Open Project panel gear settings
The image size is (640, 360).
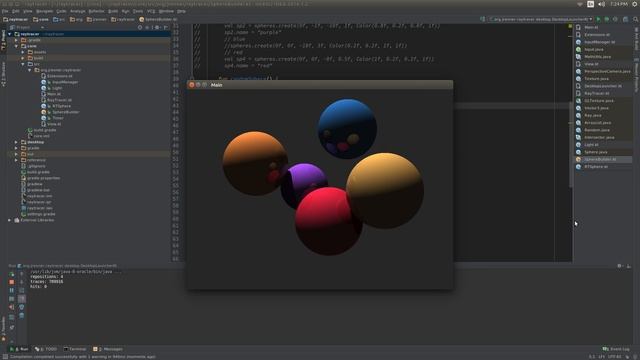157,27
